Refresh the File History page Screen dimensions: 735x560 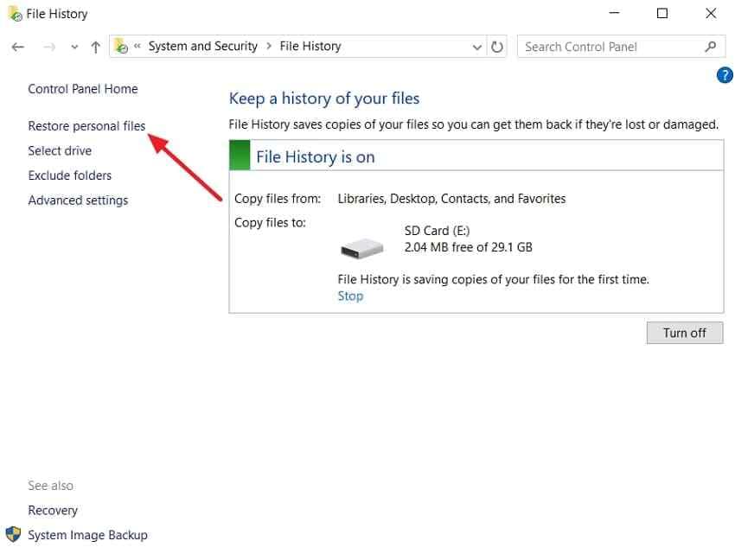(x=497, y=47)
